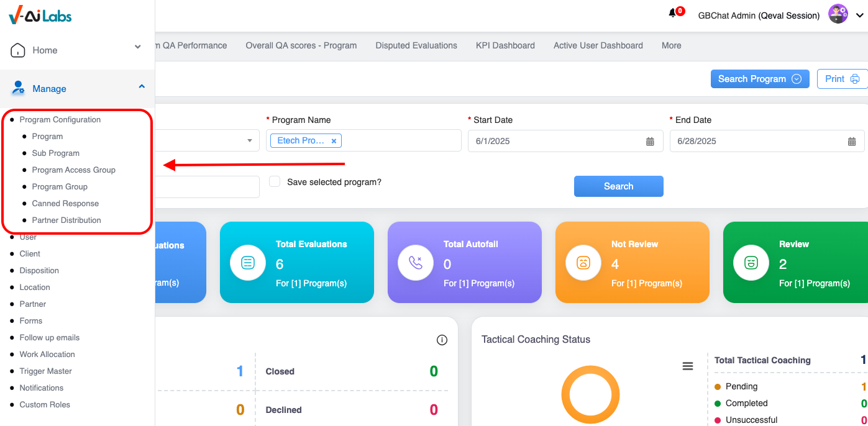Open the Program sidebar item

pos(47,137)
